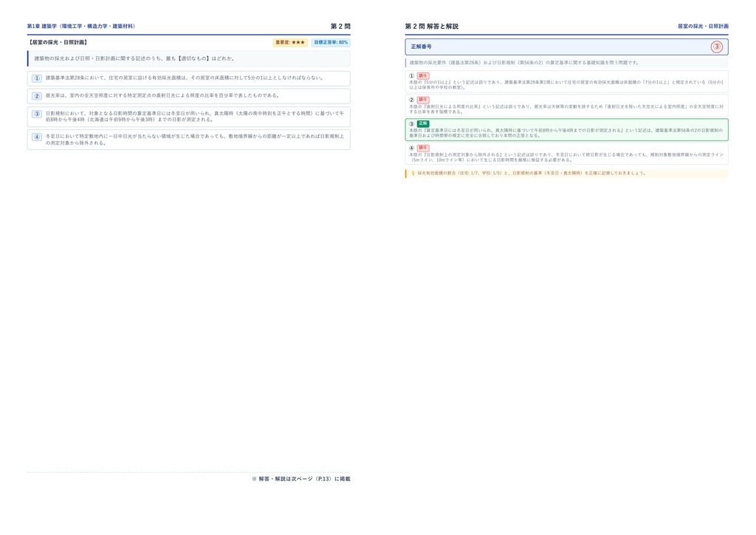Screen dimensions: 756x535
Task: Click the explanation text beginning 本肢の『5分の1以上』
Action: [566, 85]
